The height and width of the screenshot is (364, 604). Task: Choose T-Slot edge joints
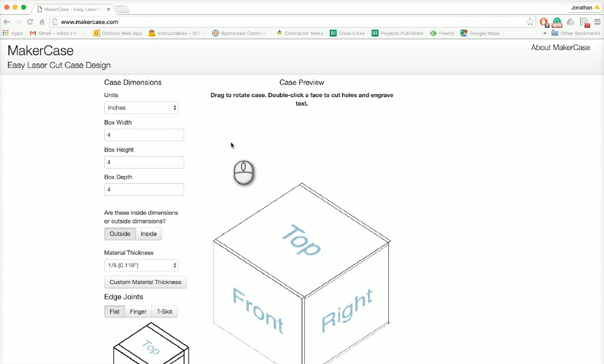(x=164, y=311)
